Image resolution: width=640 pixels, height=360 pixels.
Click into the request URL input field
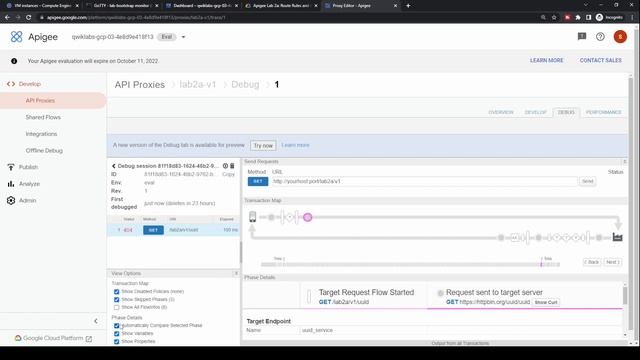424,181
